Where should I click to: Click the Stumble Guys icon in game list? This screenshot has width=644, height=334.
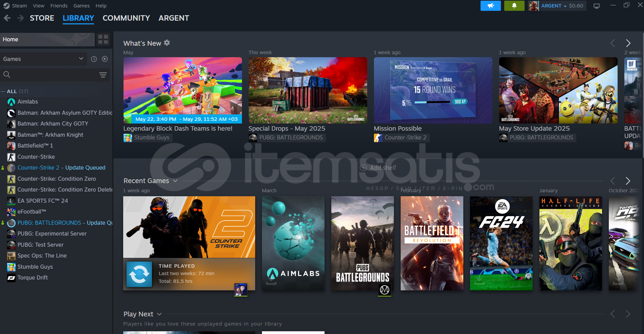(x=11, y=267)
